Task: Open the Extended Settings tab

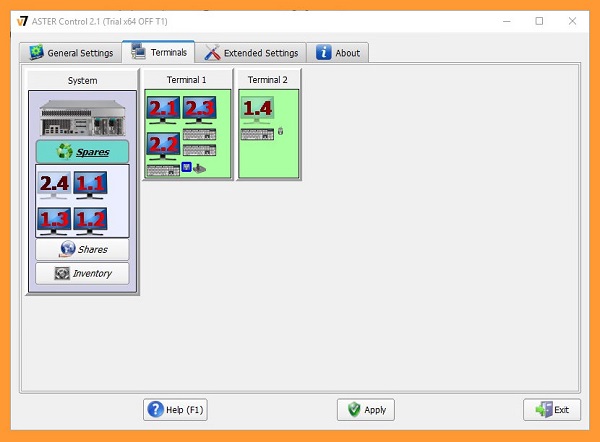Action: 251,53
